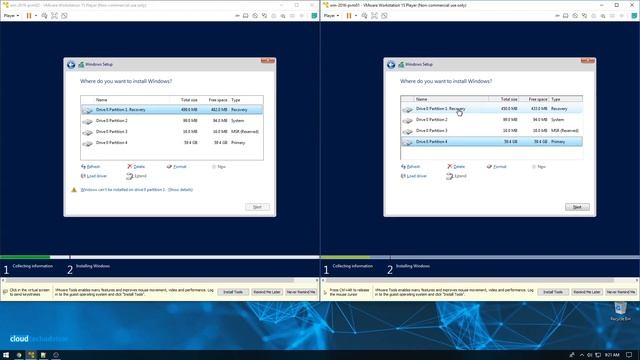The image size is (640, 360).
Task: Select Drive 0 Partition 3 row in pvm02
Action: click(172, 131)
